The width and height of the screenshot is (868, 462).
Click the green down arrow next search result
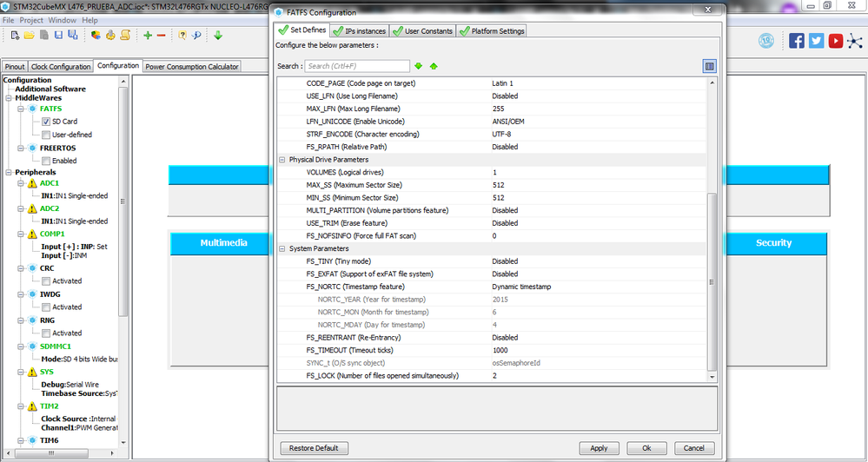(419, 66)
